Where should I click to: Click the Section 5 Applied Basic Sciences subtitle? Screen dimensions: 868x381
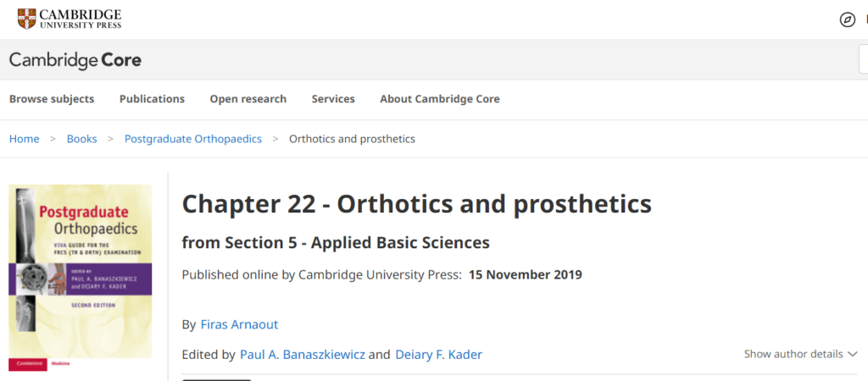click(336, 243)
